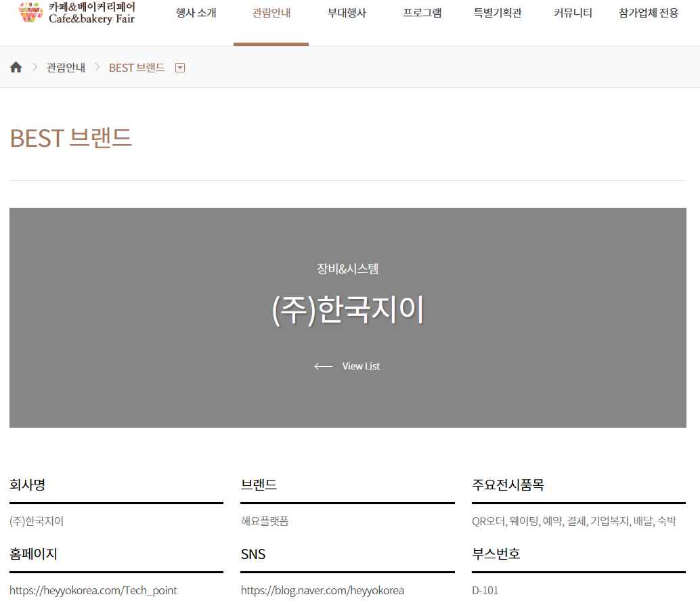This screenshot has height=603, width=700.
Task: Click 부스번호 label
Action: pos(496,554)
